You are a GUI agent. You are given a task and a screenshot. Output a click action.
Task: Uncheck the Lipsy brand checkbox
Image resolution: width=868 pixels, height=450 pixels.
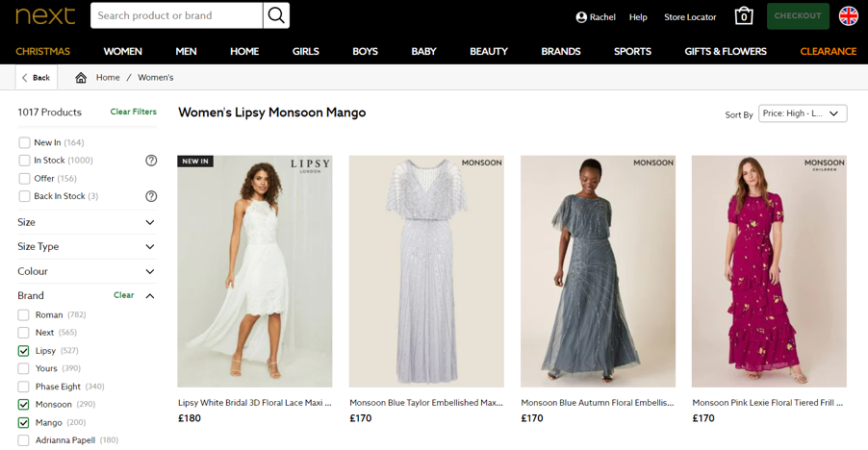[x=23, y=351]
